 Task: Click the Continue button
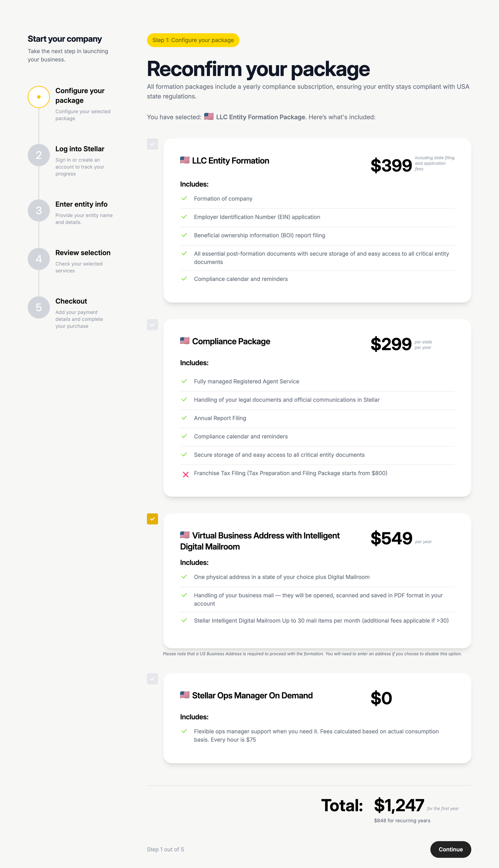tap(450, 849)
